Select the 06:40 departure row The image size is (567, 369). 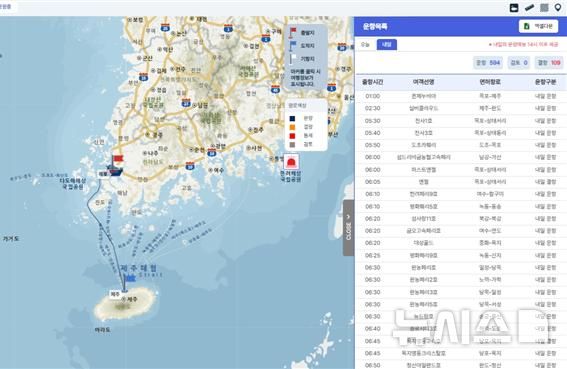[461, 328]
